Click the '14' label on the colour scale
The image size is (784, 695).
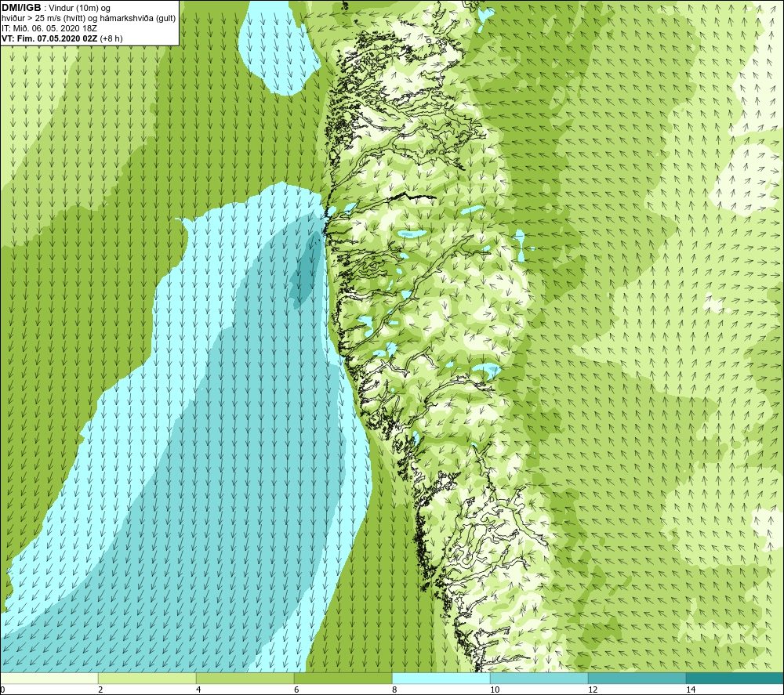tap(691, 690)
